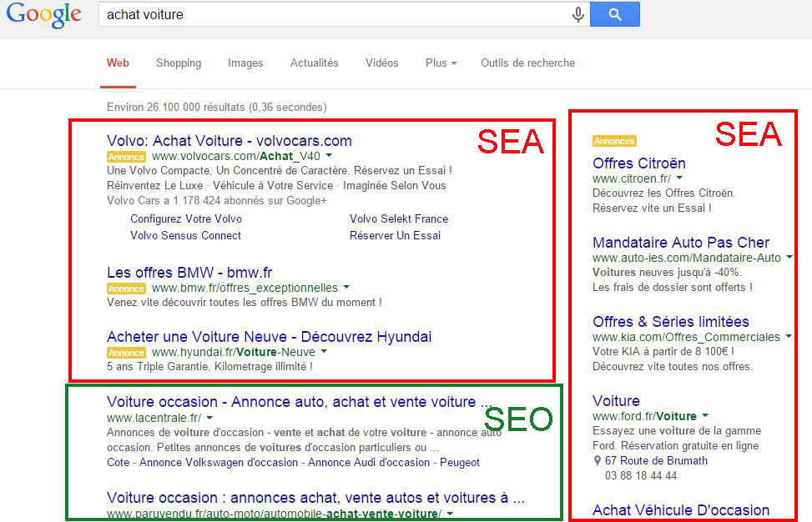
Task: Open 'Voiture occasion : annonces achat, vente' result
Action: 316,498
